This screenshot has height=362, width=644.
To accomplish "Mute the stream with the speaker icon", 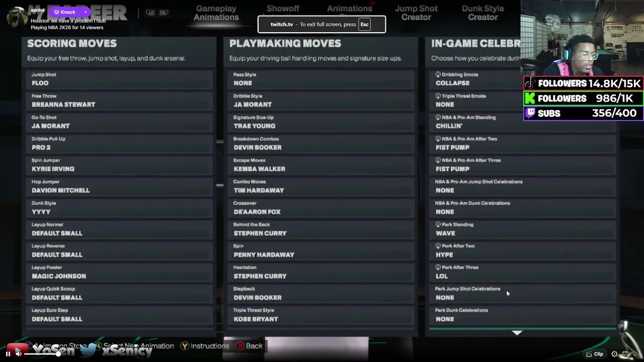I will click(19, 354).
